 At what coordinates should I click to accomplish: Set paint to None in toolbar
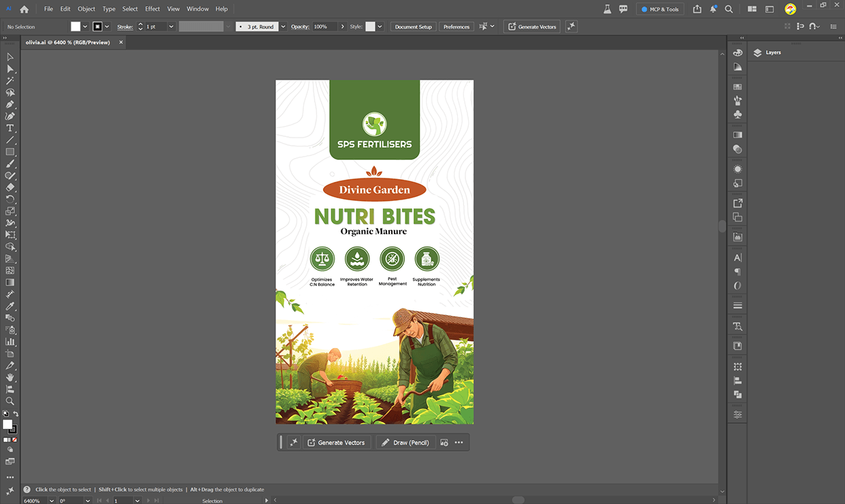point(15,440)
